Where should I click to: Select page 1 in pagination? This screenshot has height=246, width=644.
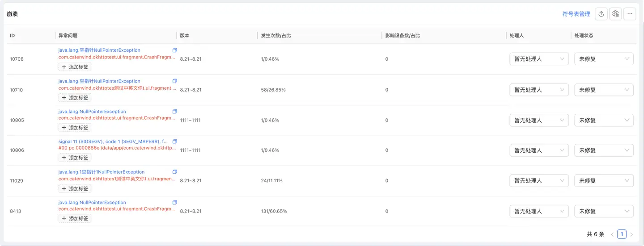click(x=622, y=234)
